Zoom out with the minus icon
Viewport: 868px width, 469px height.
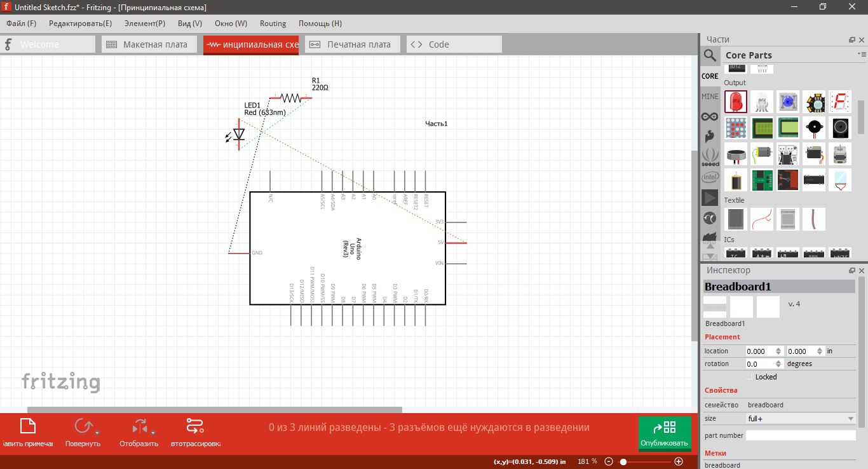tap(609, 461)
